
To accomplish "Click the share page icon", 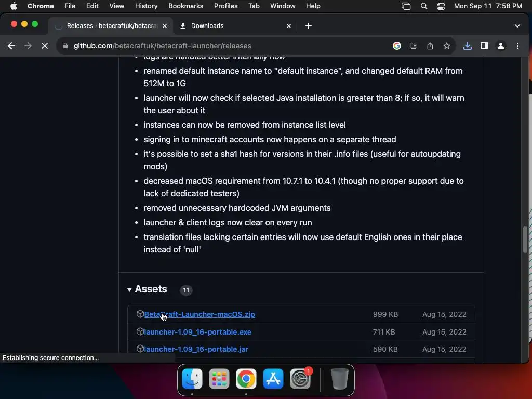I will (430, 46).
